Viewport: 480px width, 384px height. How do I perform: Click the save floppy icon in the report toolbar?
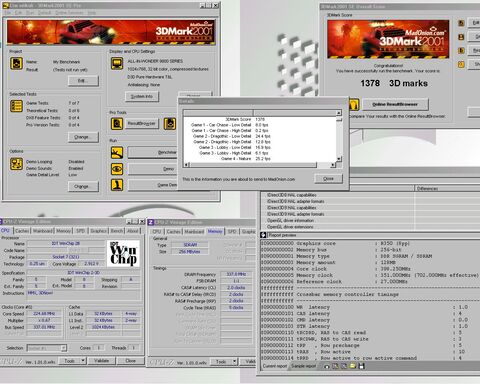click(361, 366)
